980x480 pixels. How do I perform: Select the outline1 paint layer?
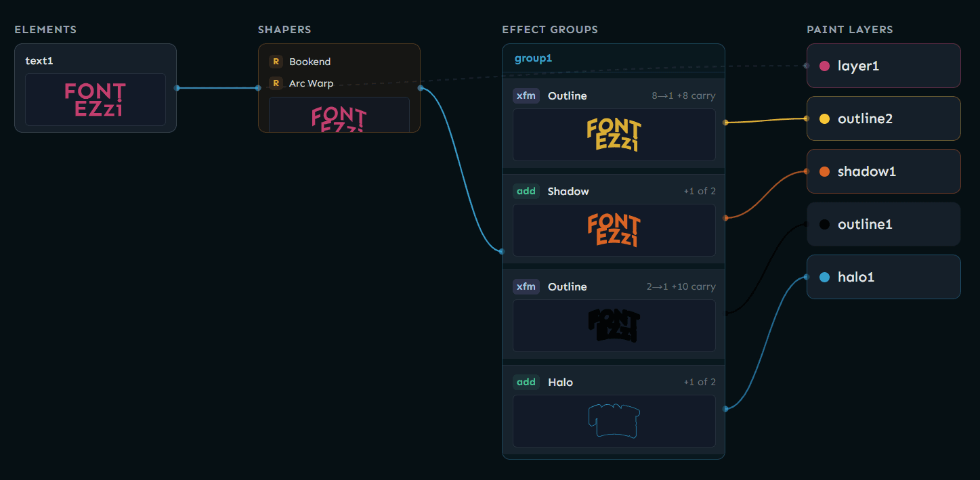[x=884, y=224]
